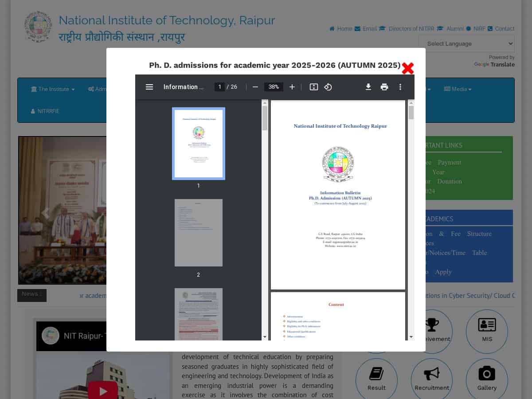Open Directors of NITRR link
532x399 pixels.
pyautogui.click(x=407, y=28)
